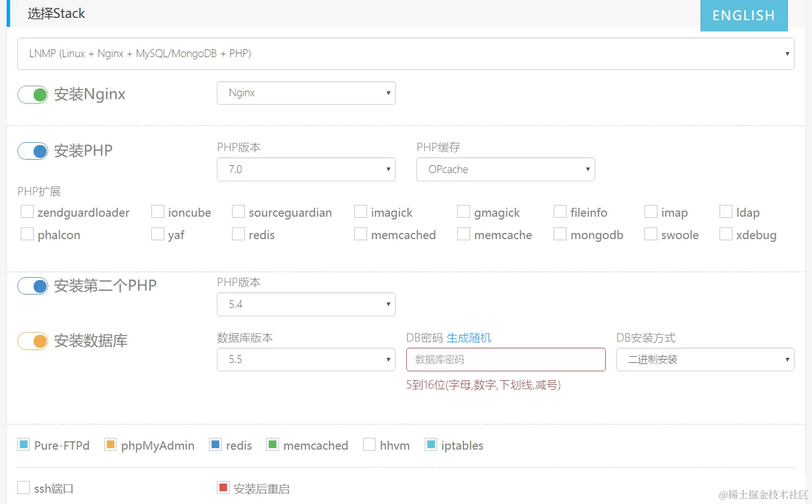Check the memcache extension

(463, 234)
